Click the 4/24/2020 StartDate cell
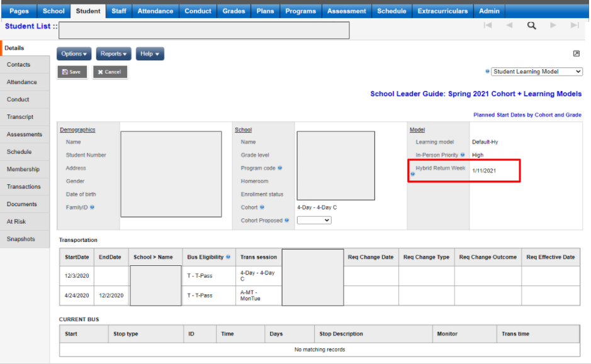 click(77, 295)
